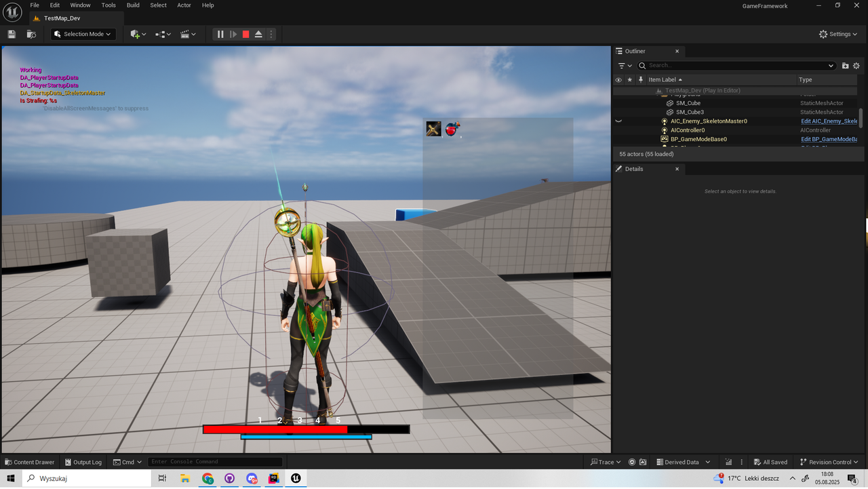
Task: Select the BP_GameModeBase0 row
Action: [x=735, y=139]
